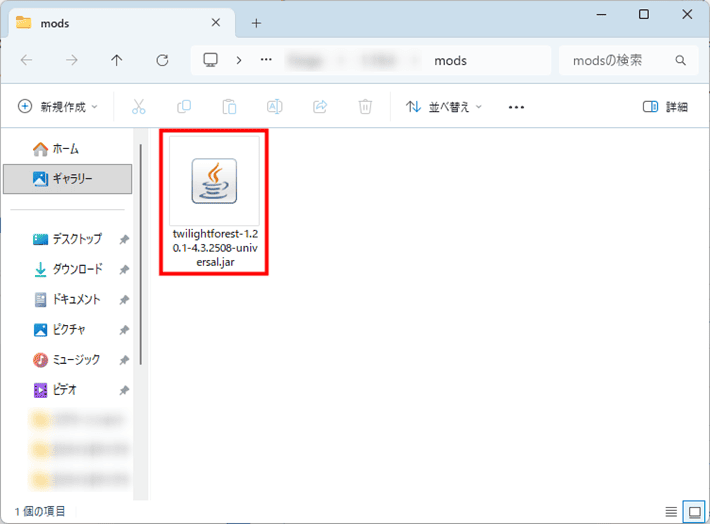Go back with the left arrow
710x524 pixels.
click(27, 60)
